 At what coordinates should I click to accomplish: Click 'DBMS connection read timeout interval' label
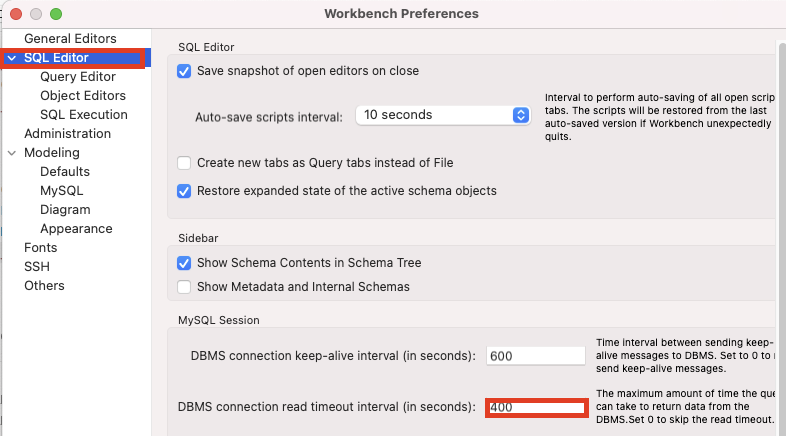click(326, 407)
